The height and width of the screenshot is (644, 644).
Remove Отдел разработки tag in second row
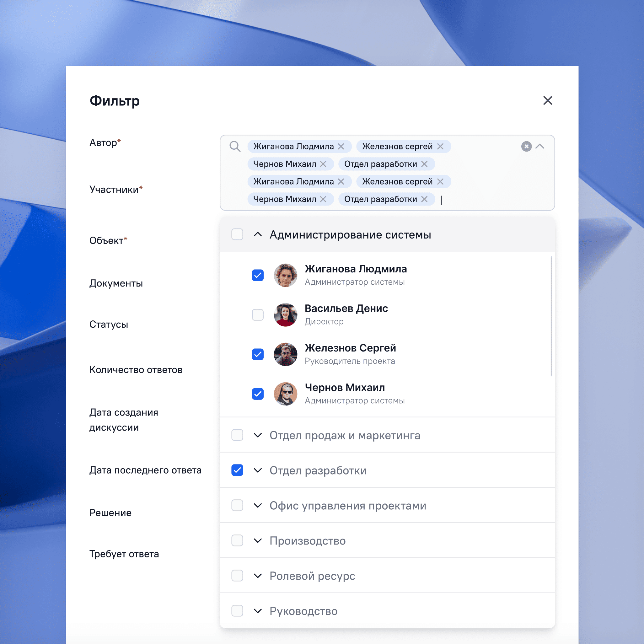424,164
